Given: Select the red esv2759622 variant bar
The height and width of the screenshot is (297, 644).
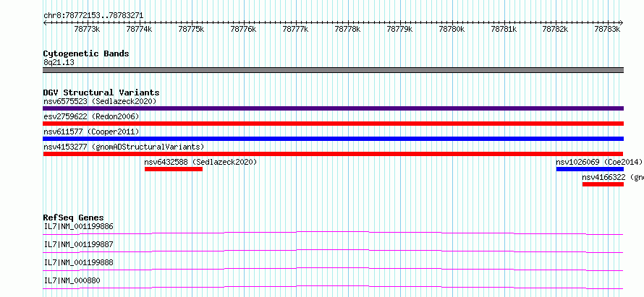Looking at the screenshot, I should (333, 124).
